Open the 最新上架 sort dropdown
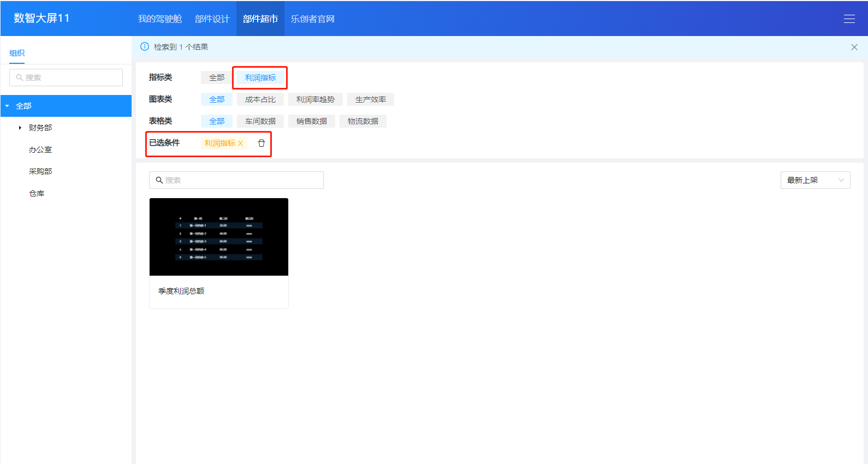Viewport: 868px width, 464px height. 815,180
